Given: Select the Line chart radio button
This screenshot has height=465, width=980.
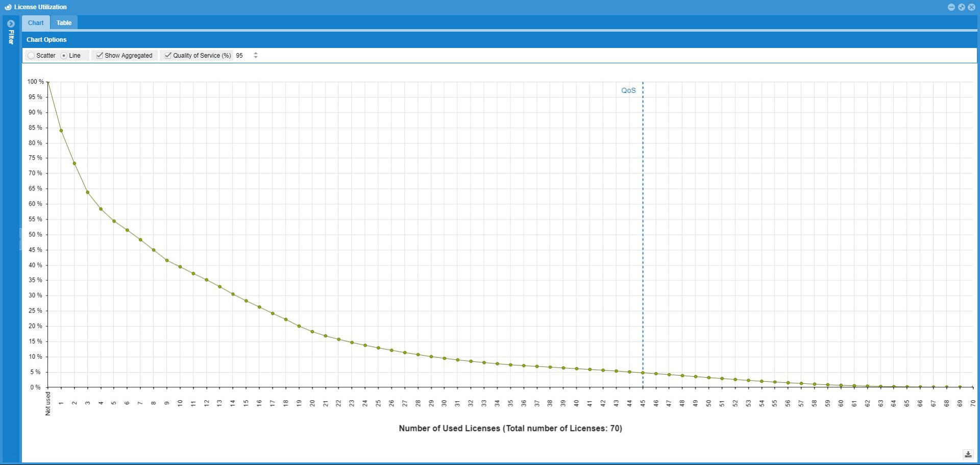Looking at the screenshot, I should click(64, 56).
